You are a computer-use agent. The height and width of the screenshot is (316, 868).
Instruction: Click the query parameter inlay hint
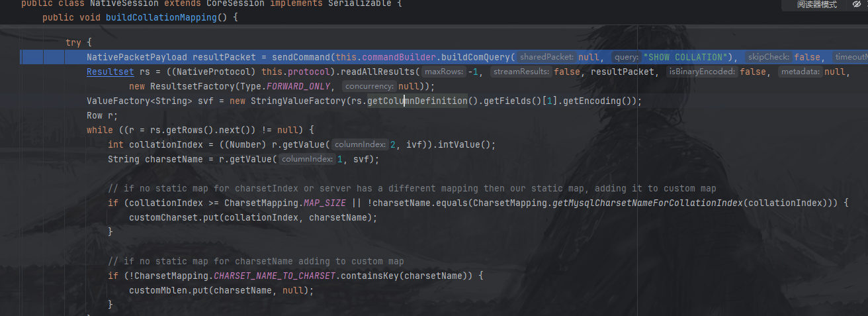click(x=625, y=57)
